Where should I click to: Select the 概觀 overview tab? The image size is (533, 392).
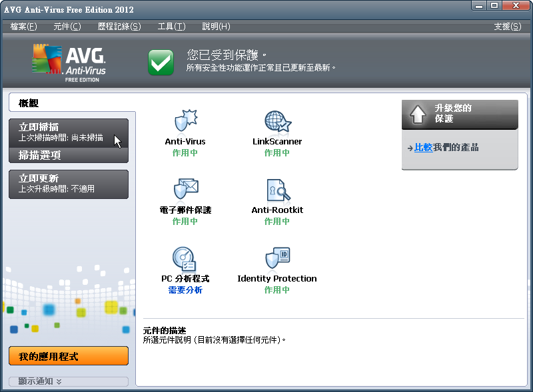pos(72,103)
